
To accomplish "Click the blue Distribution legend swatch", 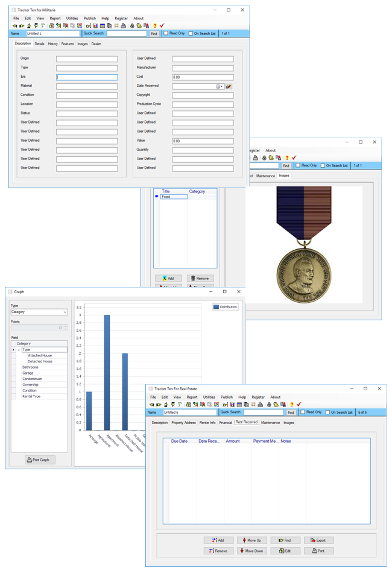I will point(216,307).
